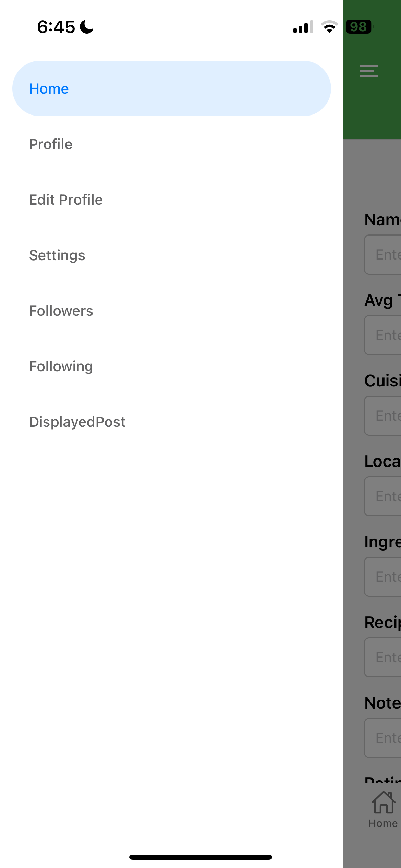Tap the Avg input field
Image resolution: width=401 pixels, height=868 pixels.
pos(383,335)
